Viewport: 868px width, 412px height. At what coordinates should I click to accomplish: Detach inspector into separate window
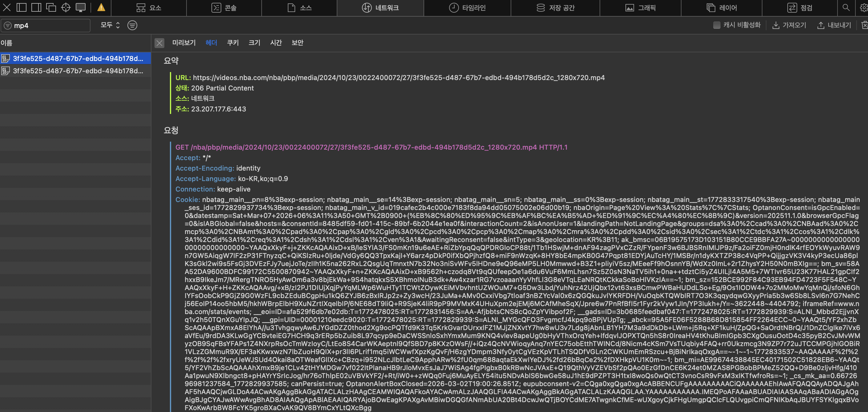coord(51,7)
